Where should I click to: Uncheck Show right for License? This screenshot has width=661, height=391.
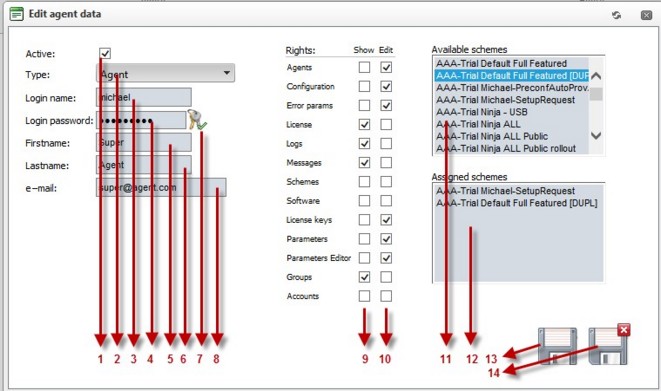364,125
